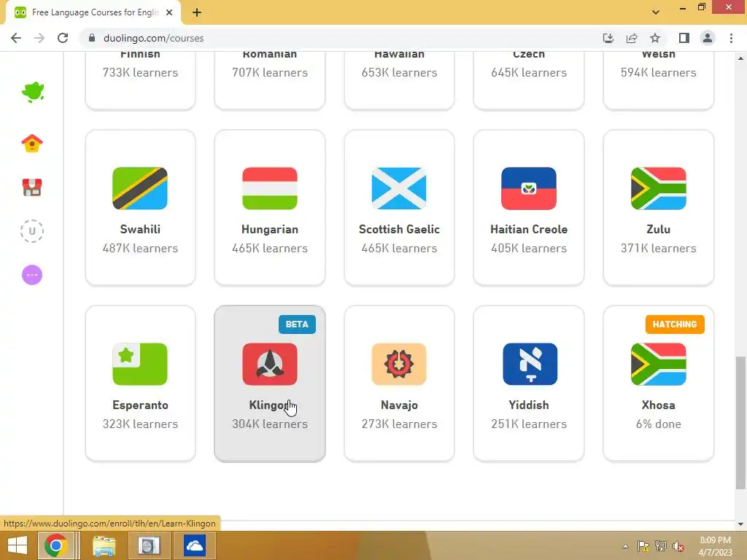Close the Free Language Courses tab
The height and width of the screenshot is (560, 747).
click(169, 12)
